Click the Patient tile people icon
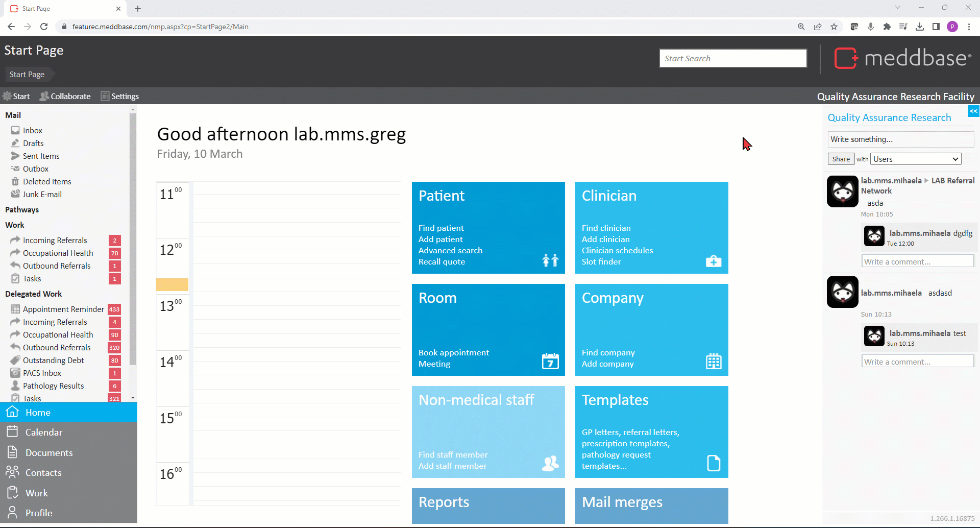 [x=550, y=260]
